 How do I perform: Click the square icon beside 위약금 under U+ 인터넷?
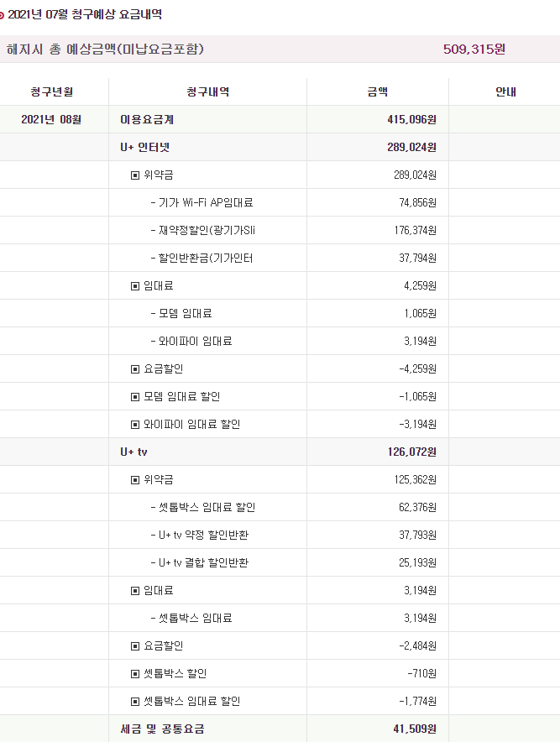(x=135, y=175)
